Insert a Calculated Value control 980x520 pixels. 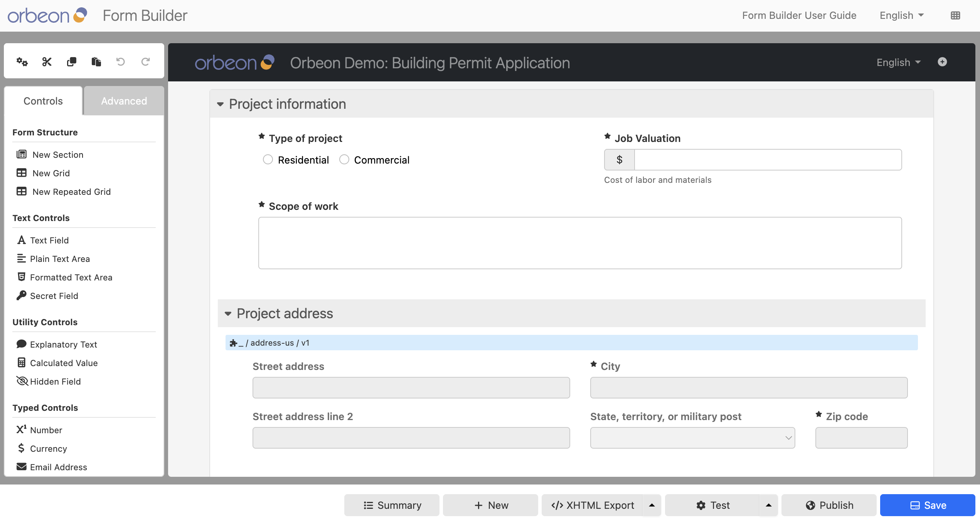coord(64,363)
